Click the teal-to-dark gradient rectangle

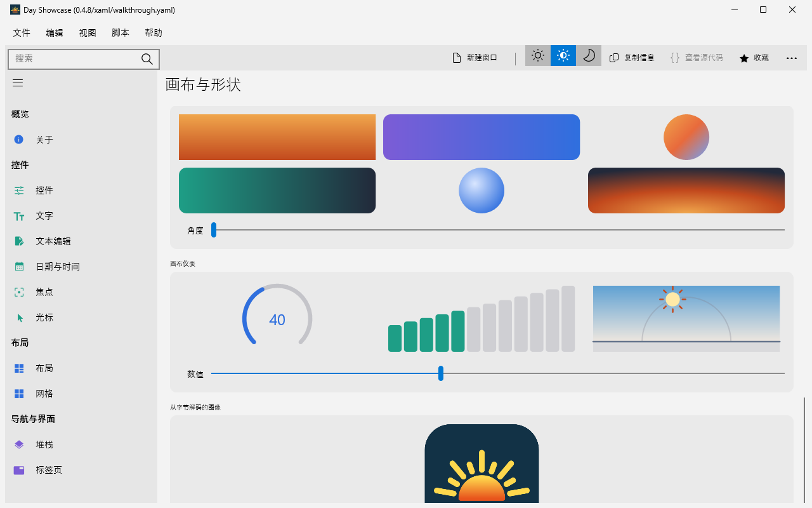tap(277, 190)
